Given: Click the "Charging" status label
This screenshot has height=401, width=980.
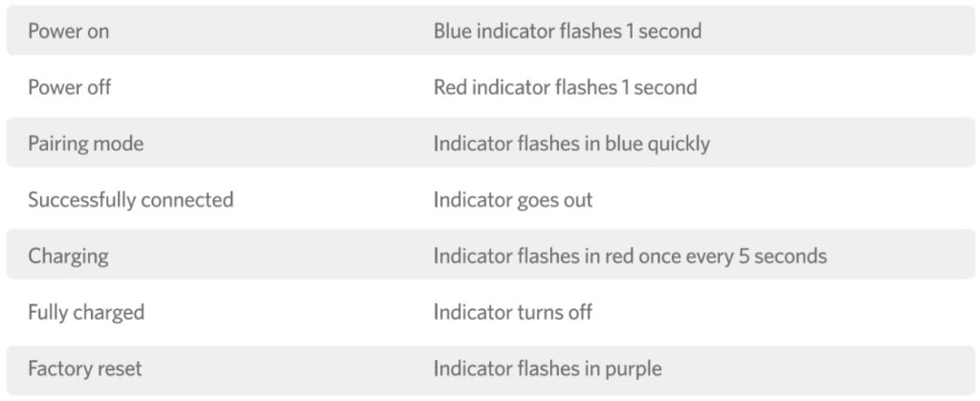Looking at the screenshot, I should click(x=67, y=256).
